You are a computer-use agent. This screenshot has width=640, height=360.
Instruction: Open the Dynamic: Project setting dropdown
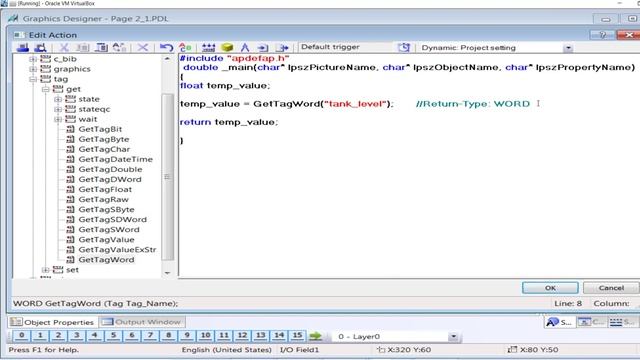tap(568, 48)
